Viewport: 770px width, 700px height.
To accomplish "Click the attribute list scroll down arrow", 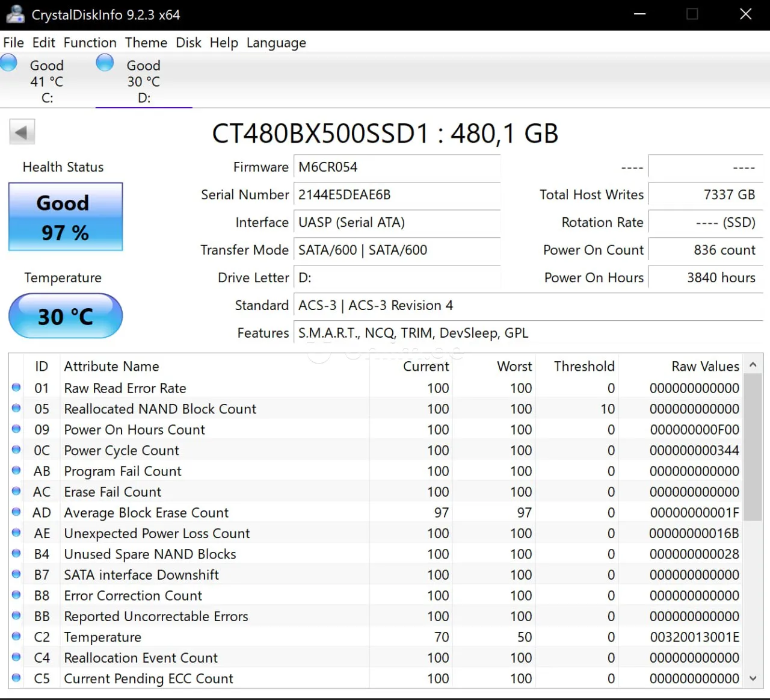I will 753,678.
